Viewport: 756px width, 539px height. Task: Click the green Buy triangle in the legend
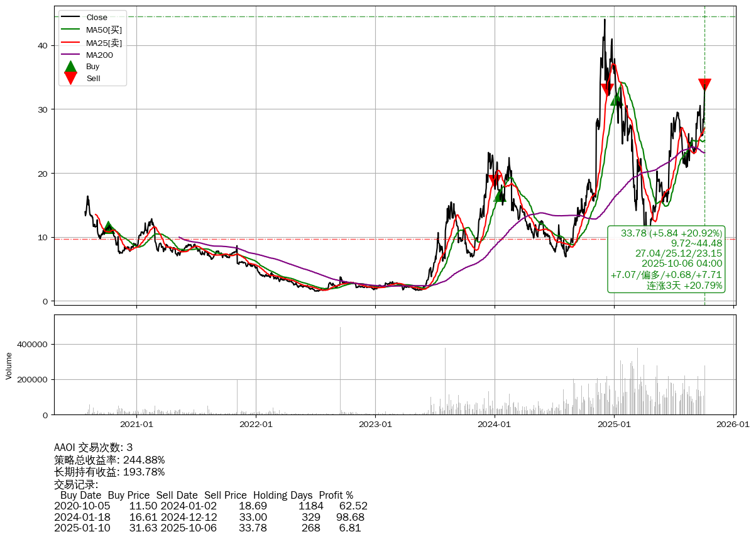(71, 66)
